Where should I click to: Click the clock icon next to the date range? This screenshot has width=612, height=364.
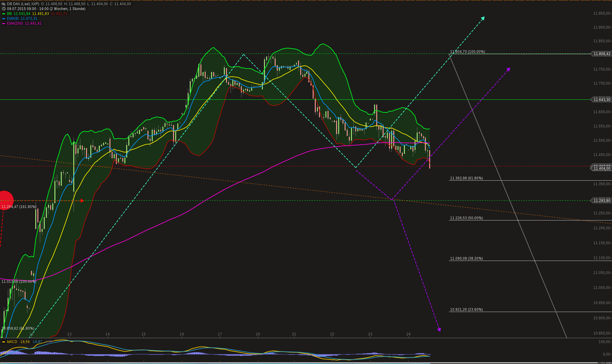point(4,9)
